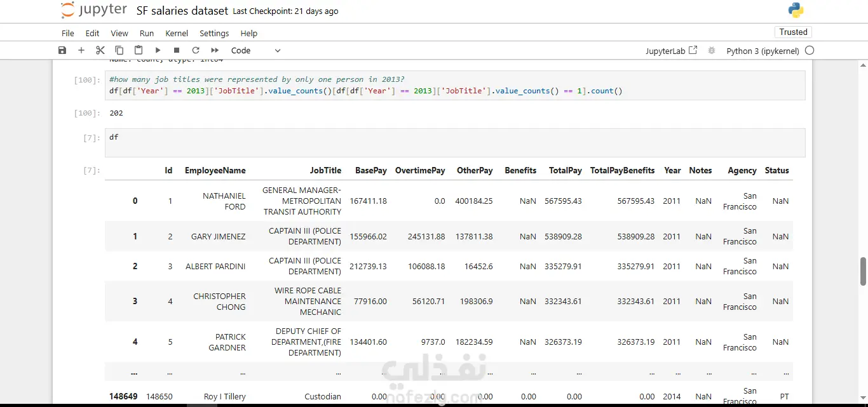The image size is (868, 407).
Task: Click the TotalPayBenefits column header
Action: [x=622, y=170]
